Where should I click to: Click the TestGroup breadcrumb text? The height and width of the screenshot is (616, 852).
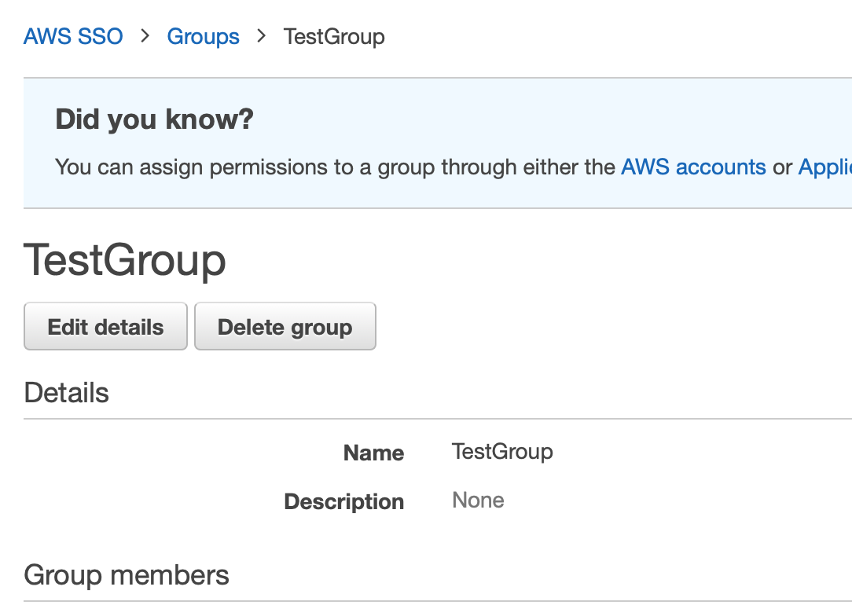[334, 36]
